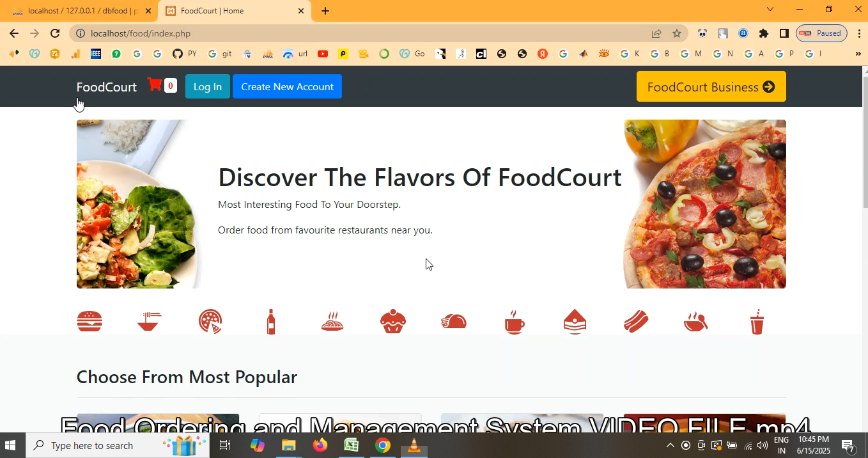Click the Windows Start button
Image resolution: width=868 pixels, height=458 pixels.
(x=10, y=445)
